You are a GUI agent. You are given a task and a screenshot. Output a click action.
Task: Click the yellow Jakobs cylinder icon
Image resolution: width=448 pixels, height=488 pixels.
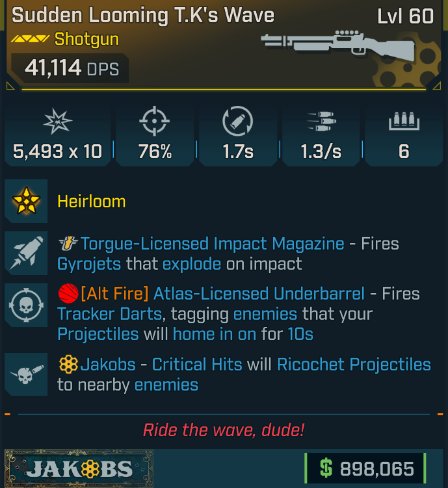(x=68, y=364)
